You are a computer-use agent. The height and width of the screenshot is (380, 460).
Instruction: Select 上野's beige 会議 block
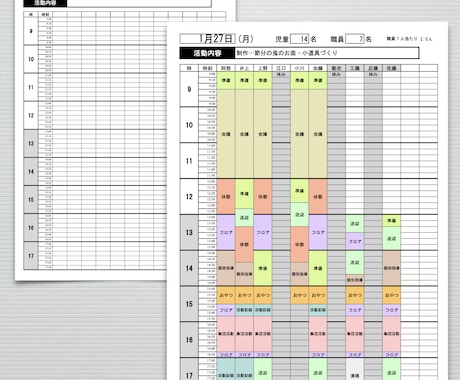263,134
